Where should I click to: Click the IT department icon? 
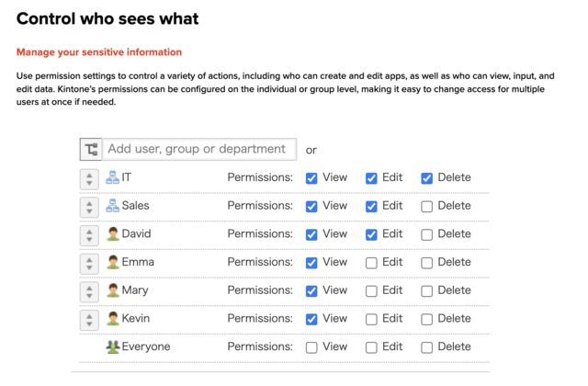pyautogui.click(x=112, y=177)
